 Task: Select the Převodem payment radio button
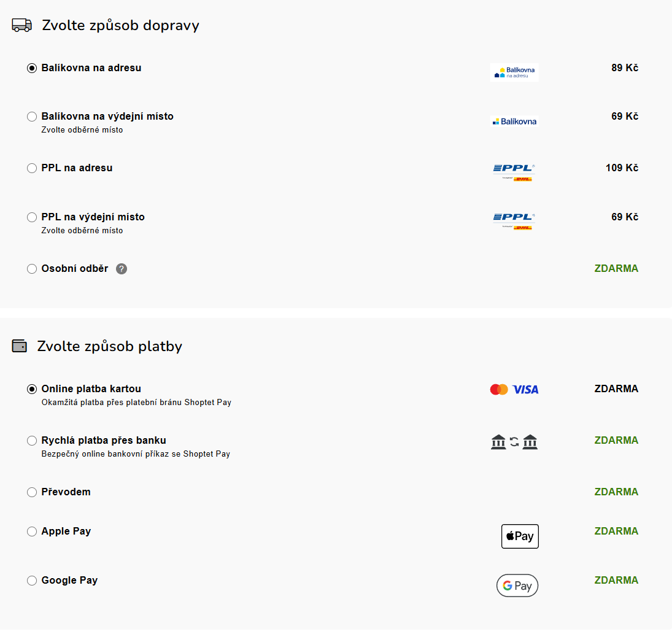coord(32,492)
